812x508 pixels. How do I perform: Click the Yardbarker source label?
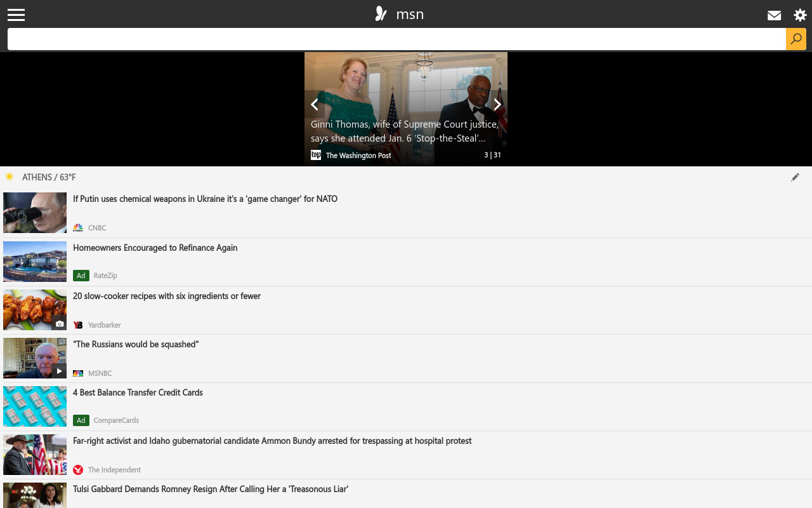pyautogui.click(x=105, y=325)
